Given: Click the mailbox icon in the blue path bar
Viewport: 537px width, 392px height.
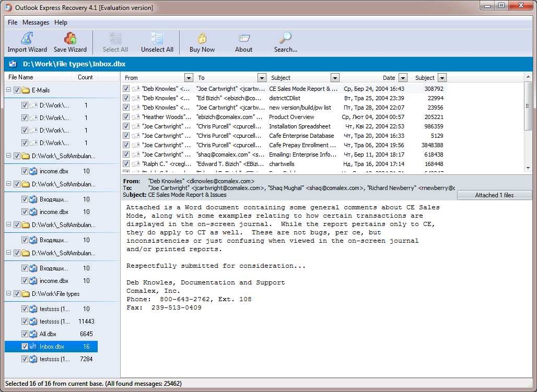Looking at the screenshot, I should click(13, 64).
